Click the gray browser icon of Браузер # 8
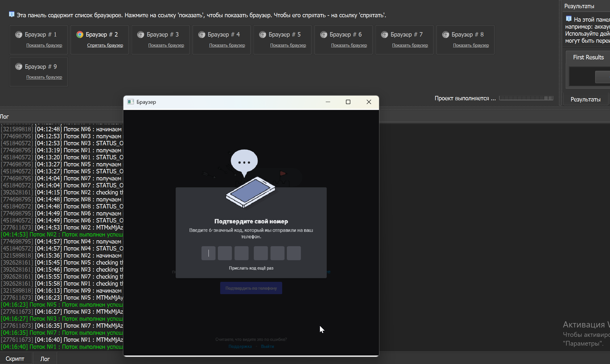Screen dimensions: 610x364 (445, 34)
